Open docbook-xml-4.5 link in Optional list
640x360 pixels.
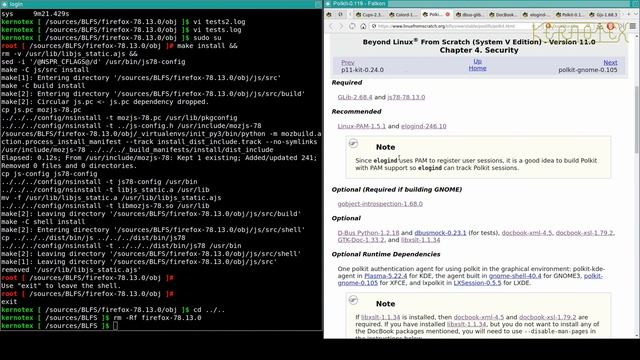[527, 233]
